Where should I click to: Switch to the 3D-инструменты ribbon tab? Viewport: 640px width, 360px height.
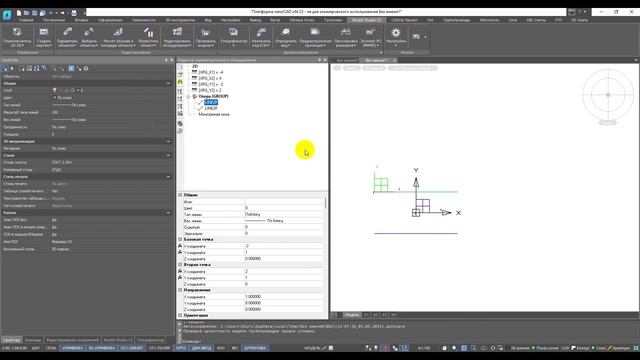click(x=180, y=20)
